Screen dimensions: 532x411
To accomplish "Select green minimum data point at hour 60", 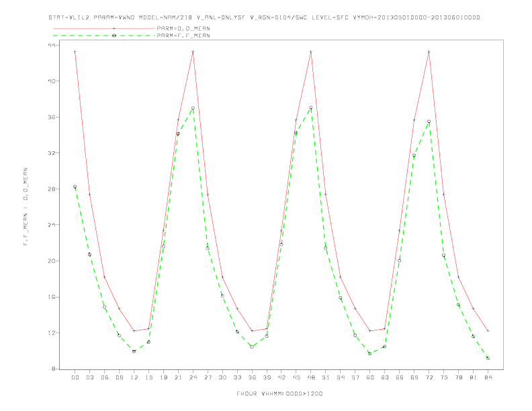I will 370,353.
